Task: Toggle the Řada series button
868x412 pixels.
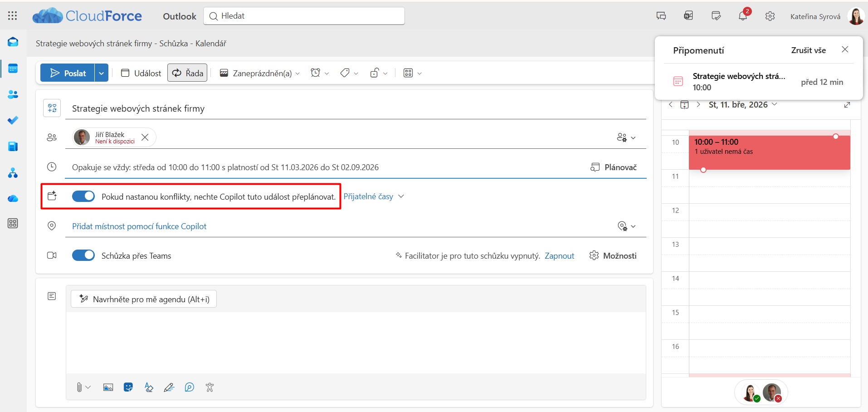Action: coord(187,73)
